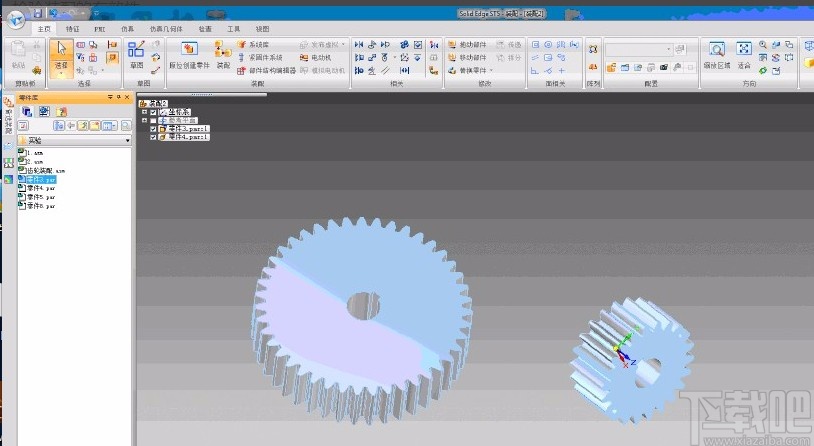Click the first orange icon in 配置 row
This screenshot has width=814, height=446.
point(612,67)
